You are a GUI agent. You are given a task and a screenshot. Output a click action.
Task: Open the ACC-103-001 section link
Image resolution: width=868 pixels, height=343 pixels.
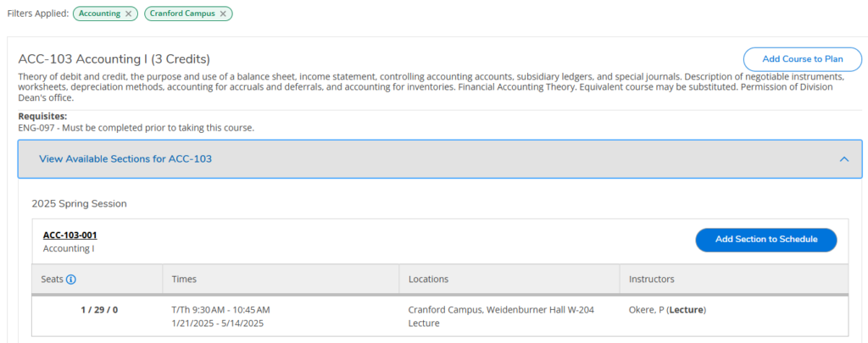tap(70, 235)
